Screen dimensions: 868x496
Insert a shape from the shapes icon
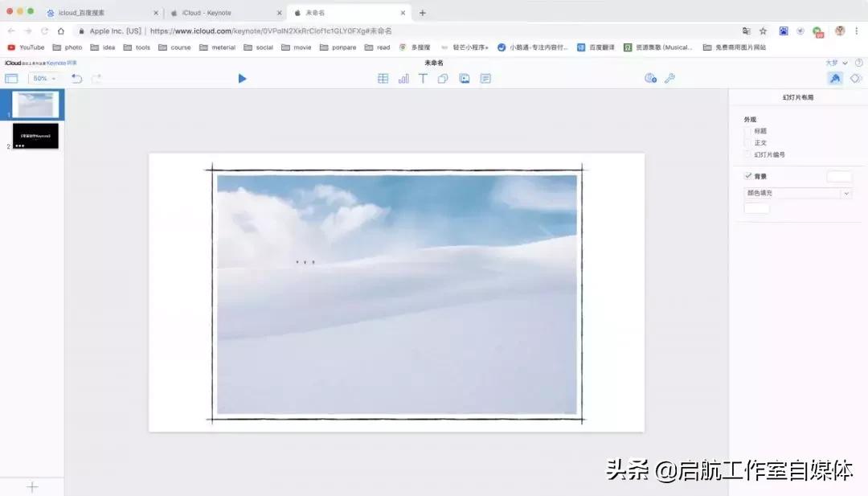pos(444,78)
